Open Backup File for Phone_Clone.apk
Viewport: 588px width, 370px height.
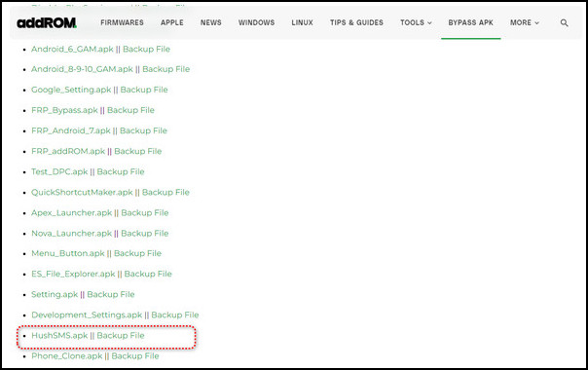coord(135,356)
